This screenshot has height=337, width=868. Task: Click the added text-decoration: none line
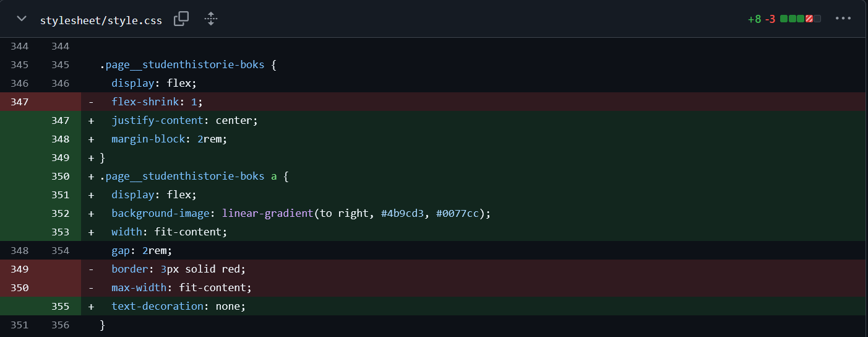(178, 307)
